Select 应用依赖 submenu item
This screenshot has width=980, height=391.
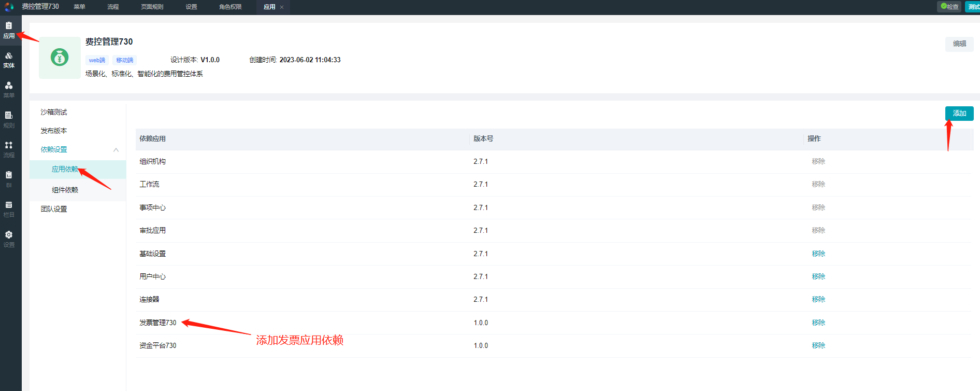click(x=78, y=170)
